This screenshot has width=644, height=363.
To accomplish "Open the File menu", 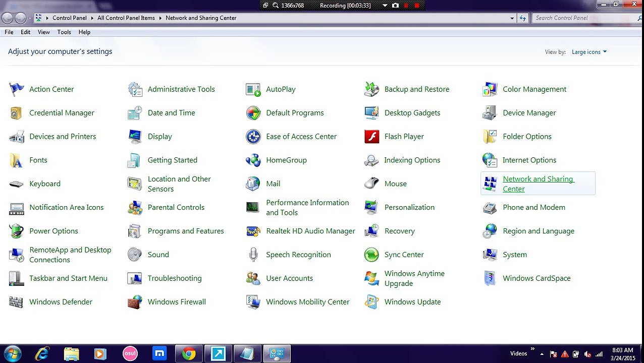I will tap(9, 32).
